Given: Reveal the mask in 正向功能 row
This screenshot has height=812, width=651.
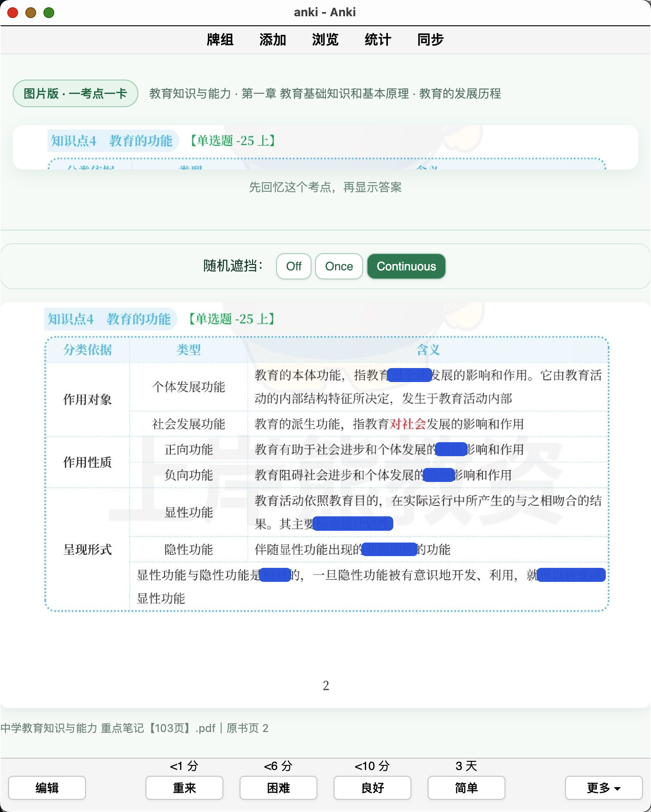Looking at the screenshot, I should [x=451, y=449].
